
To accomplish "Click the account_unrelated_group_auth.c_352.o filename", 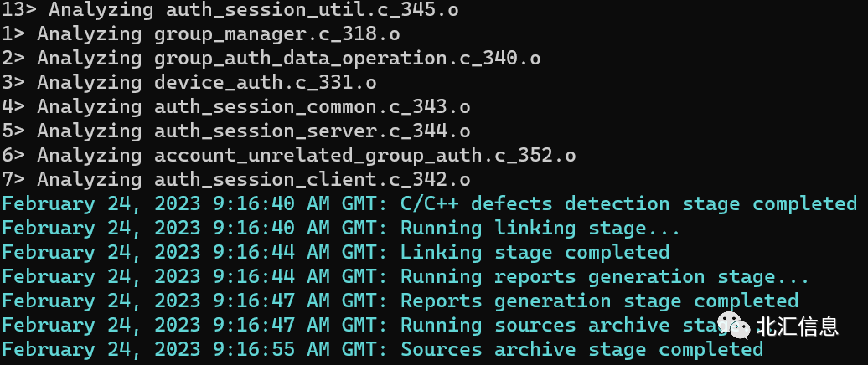I will coord(365,156).
